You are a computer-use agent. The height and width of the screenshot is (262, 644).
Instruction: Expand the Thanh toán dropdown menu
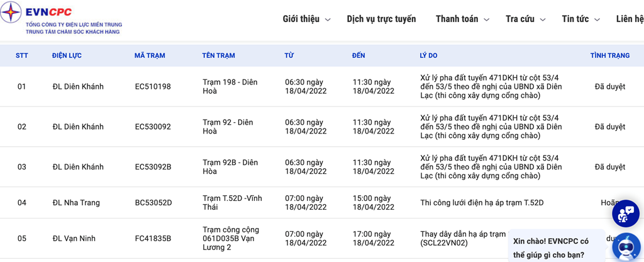click(x=462, y=19)
